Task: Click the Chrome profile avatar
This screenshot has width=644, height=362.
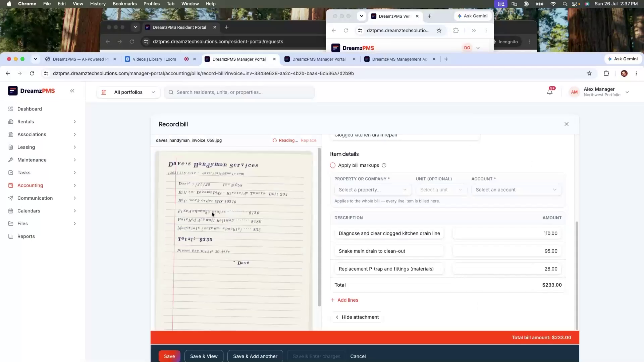Action: point(624,73)
